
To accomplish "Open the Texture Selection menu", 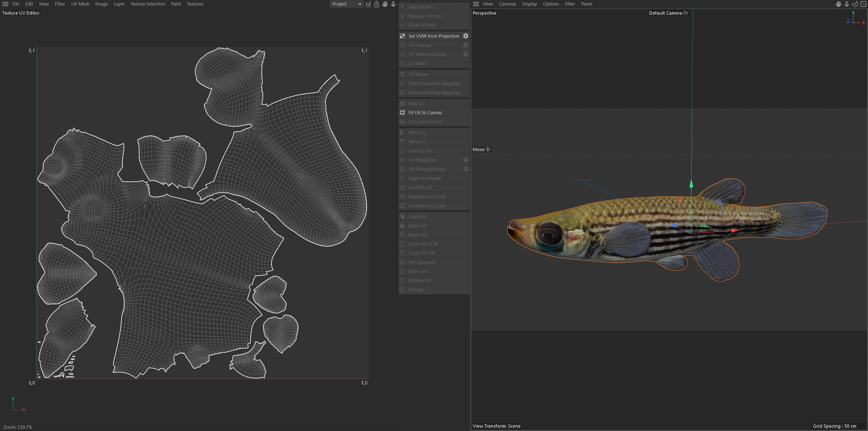I will [148, 4].
